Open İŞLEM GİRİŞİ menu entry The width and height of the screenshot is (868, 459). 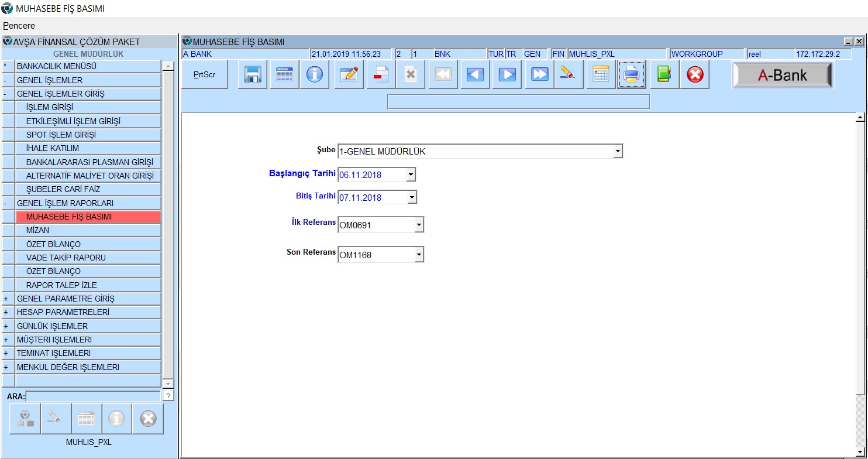tap(88, 107)
